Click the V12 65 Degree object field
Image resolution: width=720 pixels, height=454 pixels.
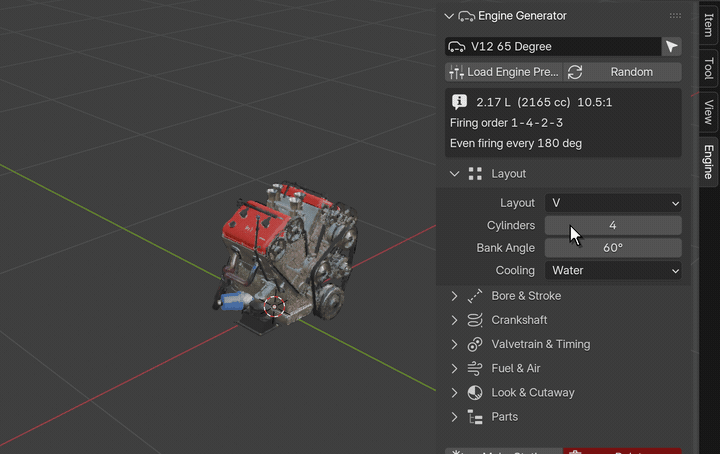(553, 46)
